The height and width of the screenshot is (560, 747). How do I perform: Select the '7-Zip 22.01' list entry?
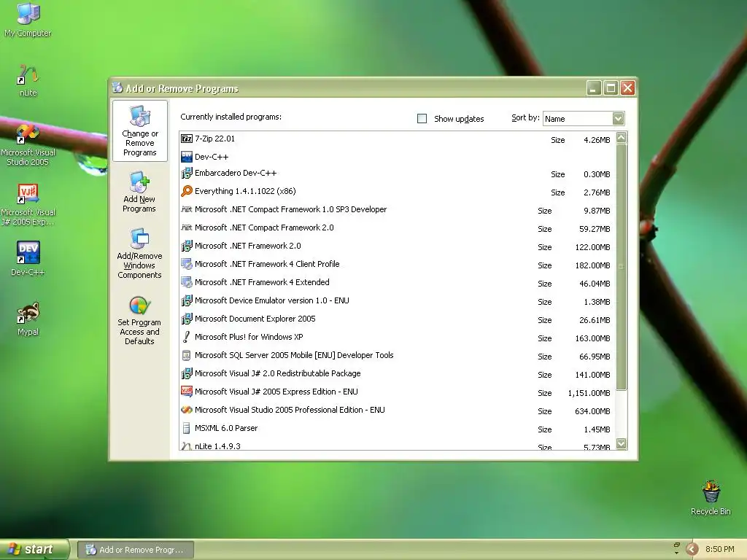(398, 139)
